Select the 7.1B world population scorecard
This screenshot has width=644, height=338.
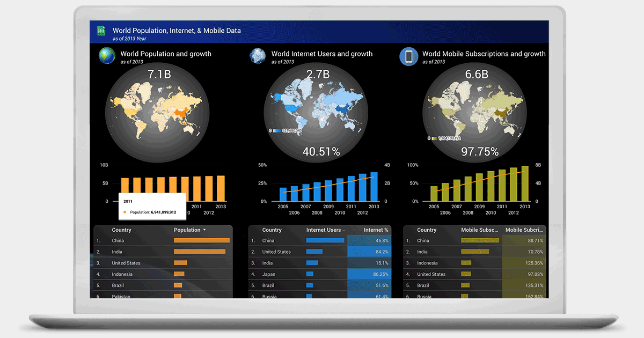[x=159, y=75]
